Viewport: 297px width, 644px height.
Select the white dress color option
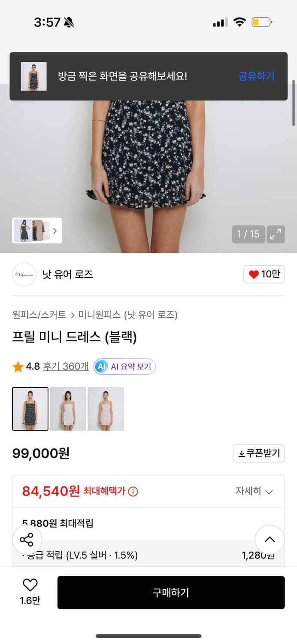point(67,408)
